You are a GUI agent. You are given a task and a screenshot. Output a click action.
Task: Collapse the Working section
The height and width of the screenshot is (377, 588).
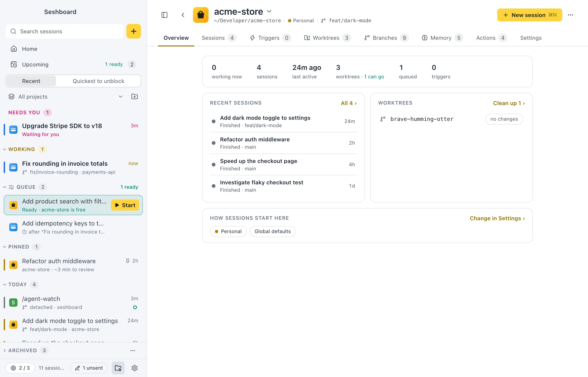pos(5,149)
